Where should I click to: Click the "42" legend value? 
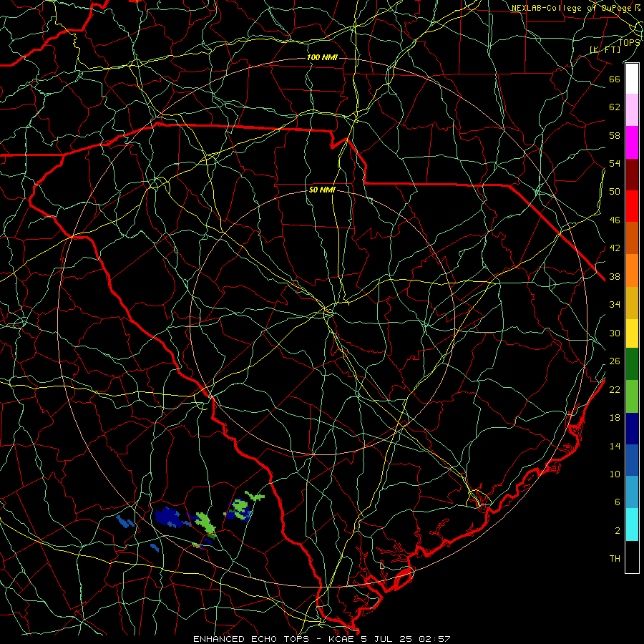click(x=615, y=248)
